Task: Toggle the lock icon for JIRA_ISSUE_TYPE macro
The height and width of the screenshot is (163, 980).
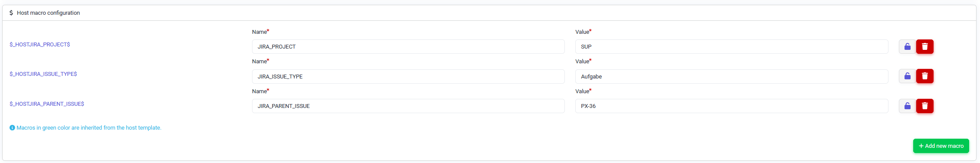Action: click(x=908, y=76)
